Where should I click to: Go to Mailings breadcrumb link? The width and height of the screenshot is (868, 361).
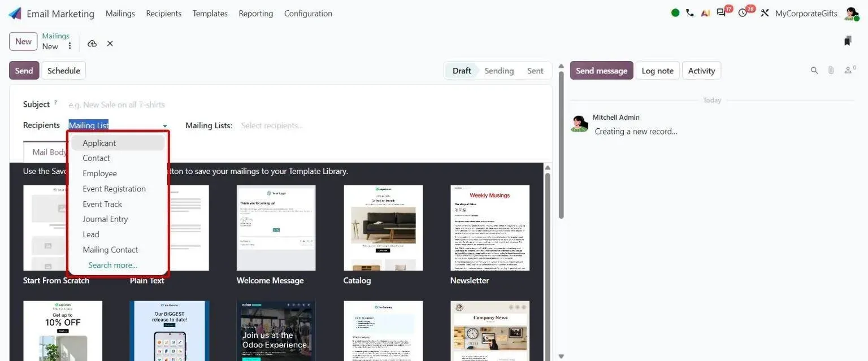click(x=55, y=36)
